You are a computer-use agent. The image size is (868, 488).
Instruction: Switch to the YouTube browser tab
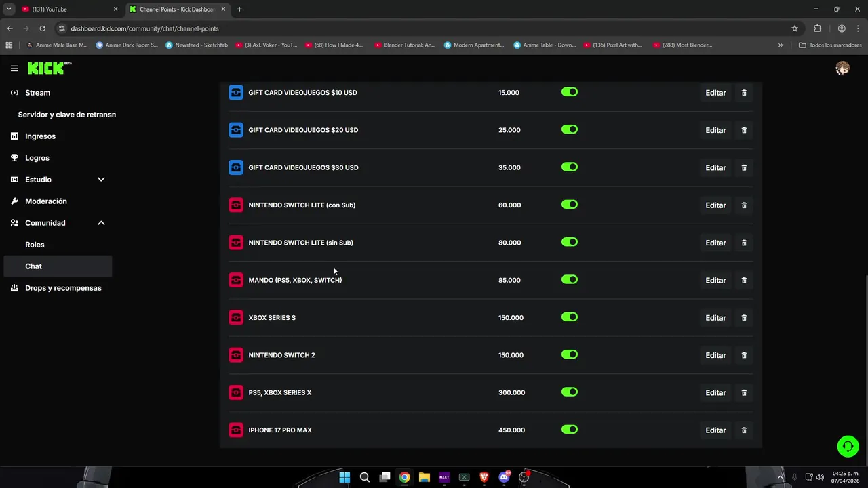point(69,9)
